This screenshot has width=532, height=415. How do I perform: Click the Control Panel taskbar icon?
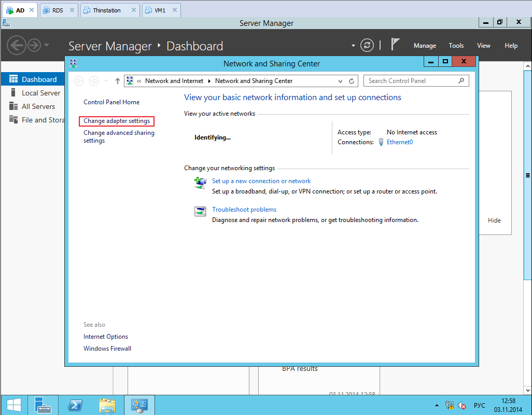coord(139,405)
